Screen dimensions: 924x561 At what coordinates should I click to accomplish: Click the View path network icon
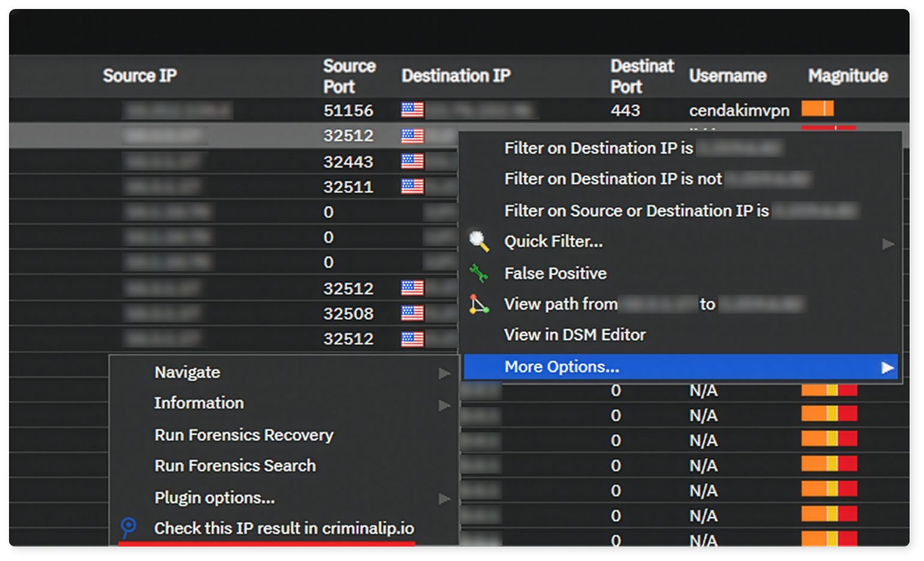tap(479, 305)
